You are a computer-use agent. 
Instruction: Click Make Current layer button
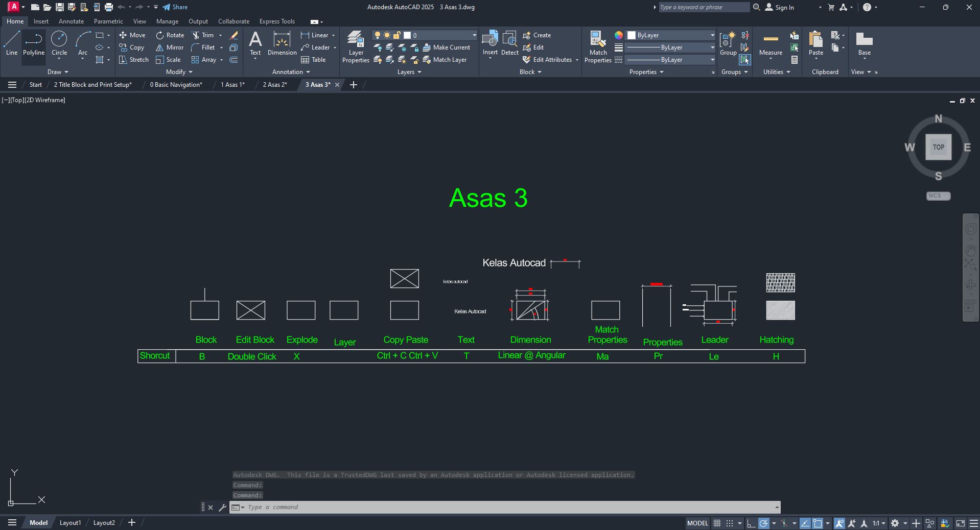pos(446,47)
